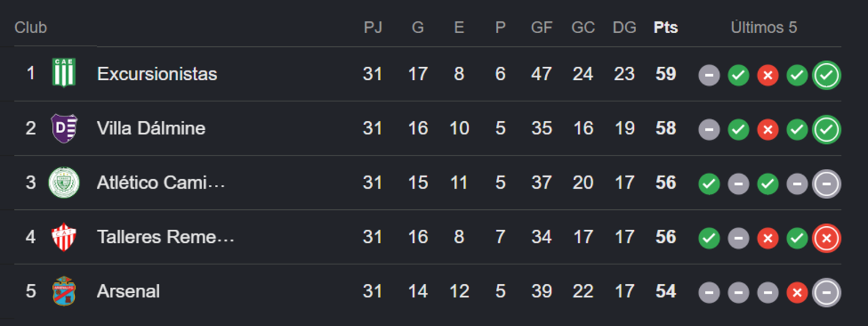Click the Atlético Camioneros round crest
868x326 pixels.
(64, 182)
